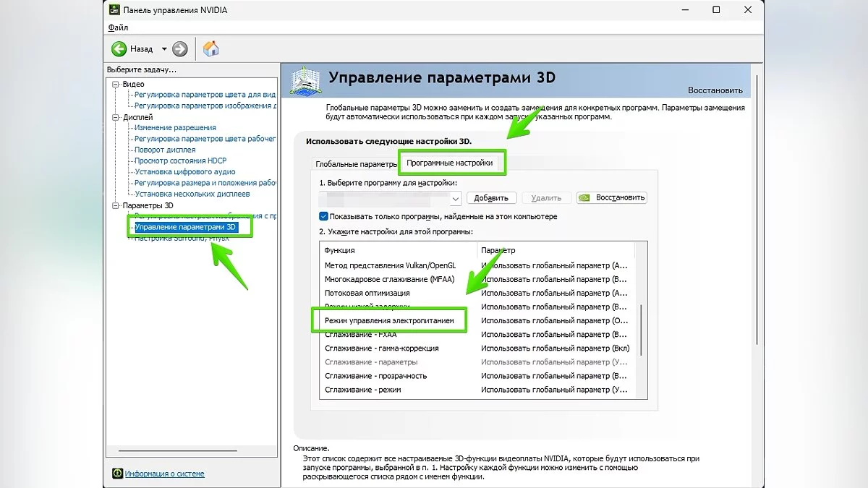Image resolution: width=868 pixels, height=488 pixels.
Task: Open the 'Информация о системе' link
Action: tap(164, 474)
